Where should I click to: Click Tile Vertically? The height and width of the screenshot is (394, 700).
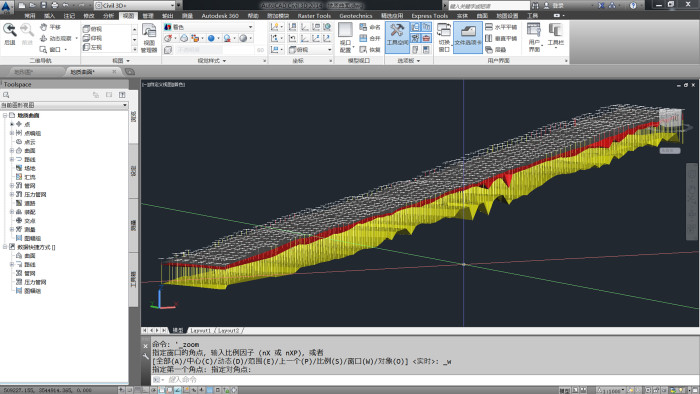pos(501,38)
